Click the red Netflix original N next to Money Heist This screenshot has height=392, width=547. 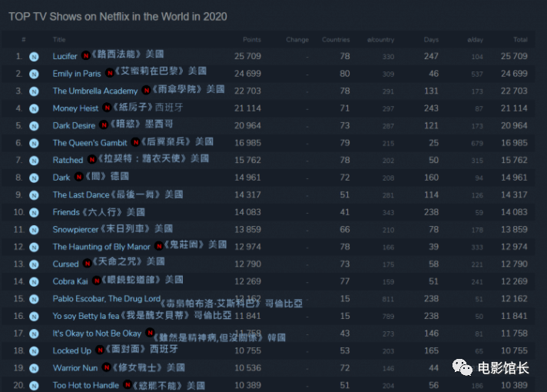[107, 108]
